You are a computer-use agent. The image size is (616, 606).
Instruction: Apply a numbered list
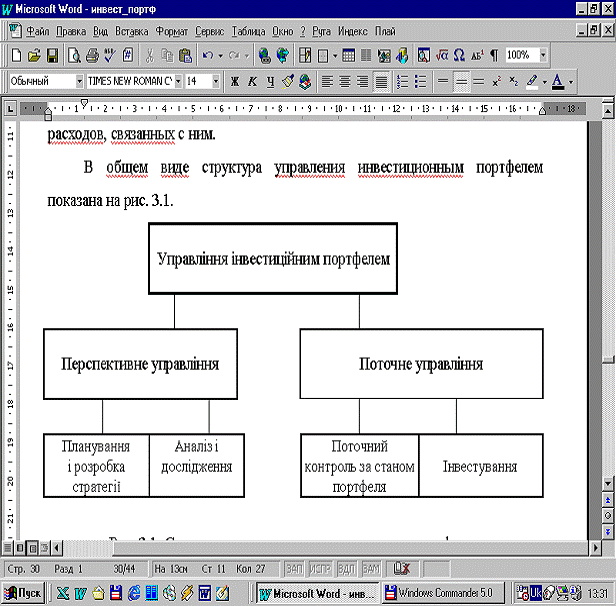(403, 81)
